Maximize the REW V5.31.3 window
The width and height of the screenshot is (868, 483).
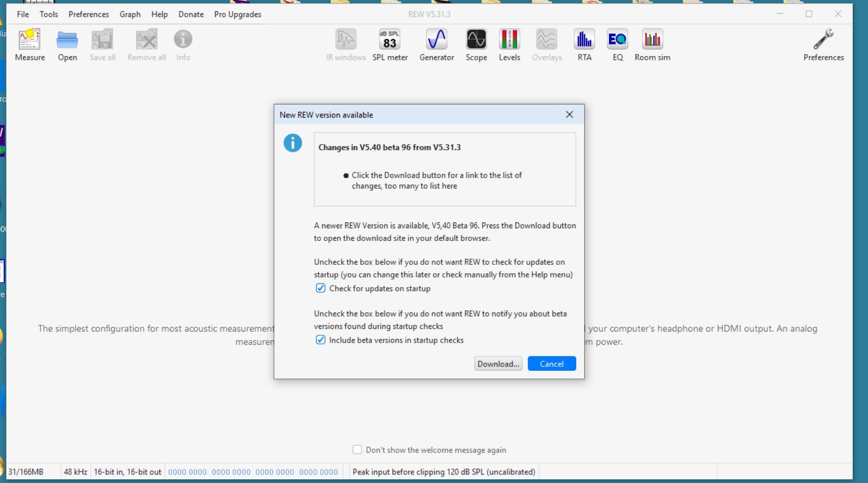tap(809, 14)
